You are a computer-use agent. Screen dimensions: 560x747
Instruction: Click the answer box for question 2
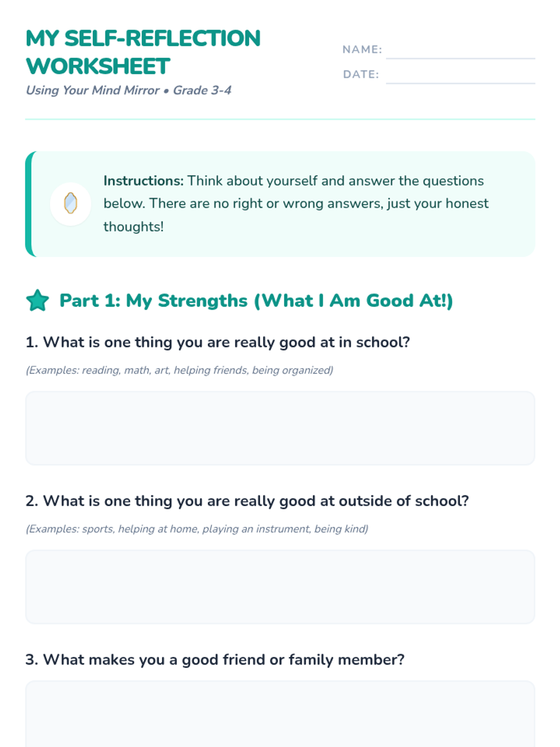tap(280, 587)
